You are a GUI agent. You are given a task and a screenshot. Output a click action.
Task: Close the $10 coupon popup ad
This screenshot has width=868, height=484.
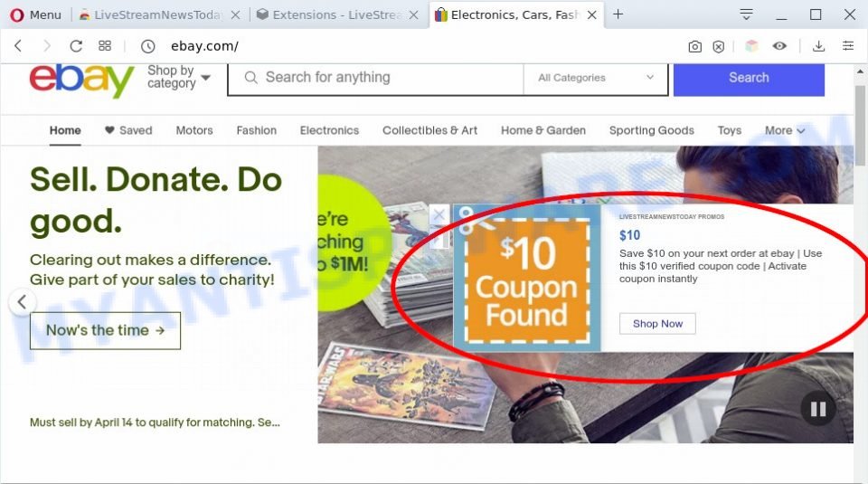tap(439, 214)
